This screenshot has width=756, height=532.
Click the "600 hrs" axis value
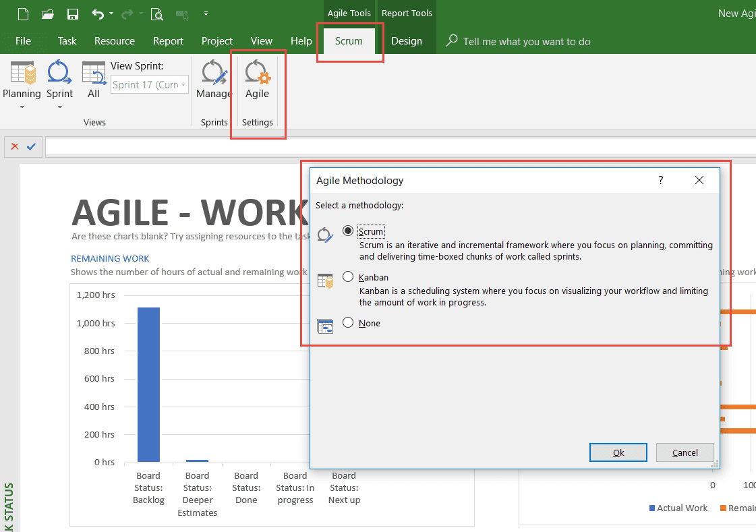99,379
